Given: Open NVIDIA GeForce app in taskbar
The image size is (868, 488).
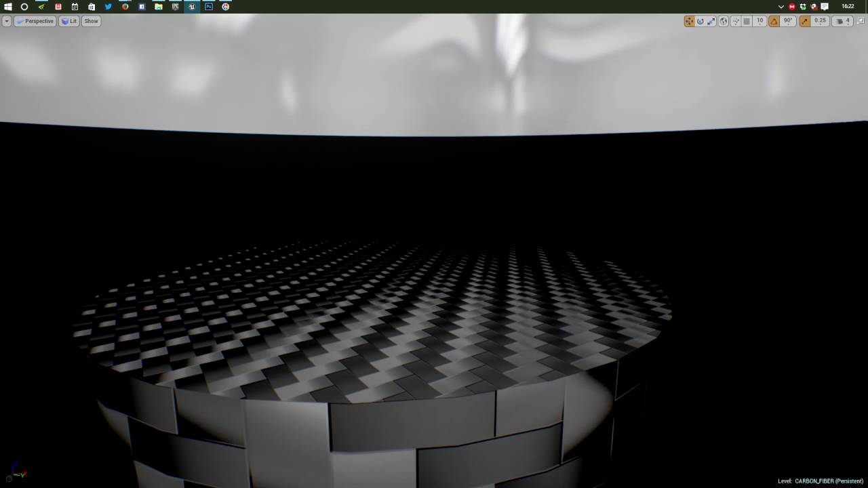Looking at the screenshot, I should (41, 7).
